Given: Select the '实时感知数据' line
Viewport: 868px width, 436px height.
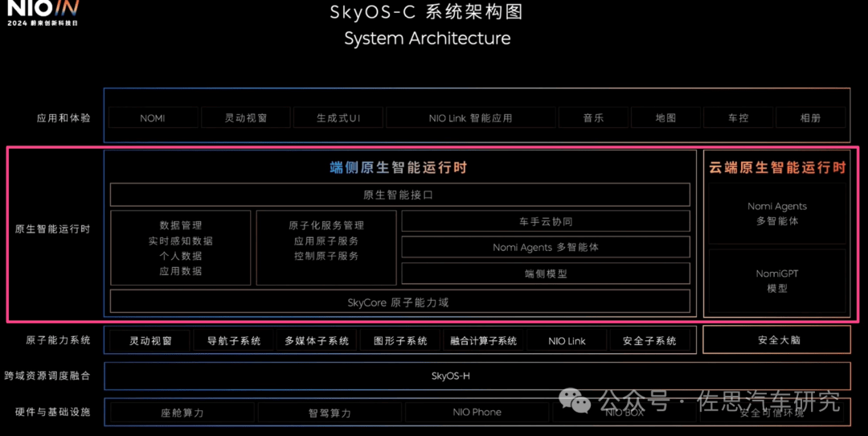Looking at the screenshot, I should click(x=181, y=241).
